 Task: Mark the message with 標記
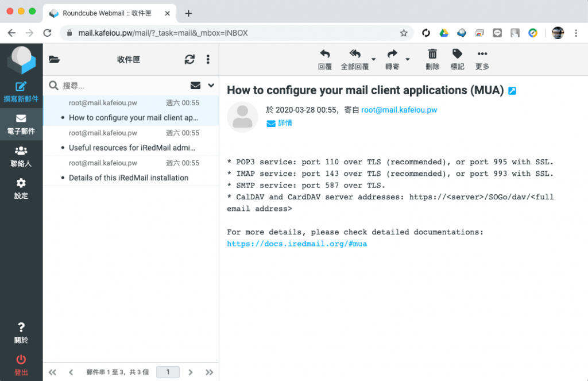point(457,60)
